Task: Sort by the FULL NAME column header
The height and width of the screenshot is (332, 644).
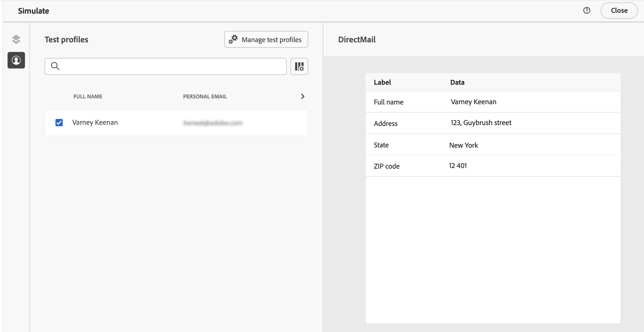Action: coord(88,96)
